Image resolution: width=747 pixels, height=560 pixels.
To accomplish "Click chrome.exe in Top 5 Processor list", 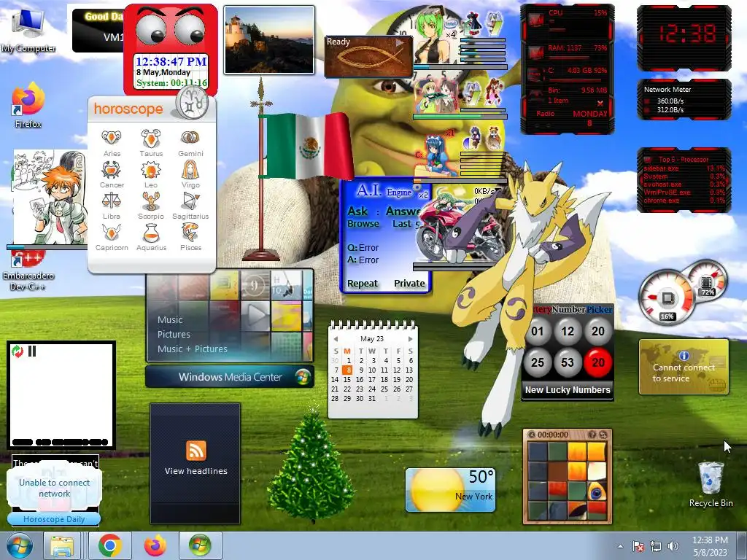I will click(x=684, y=201).
